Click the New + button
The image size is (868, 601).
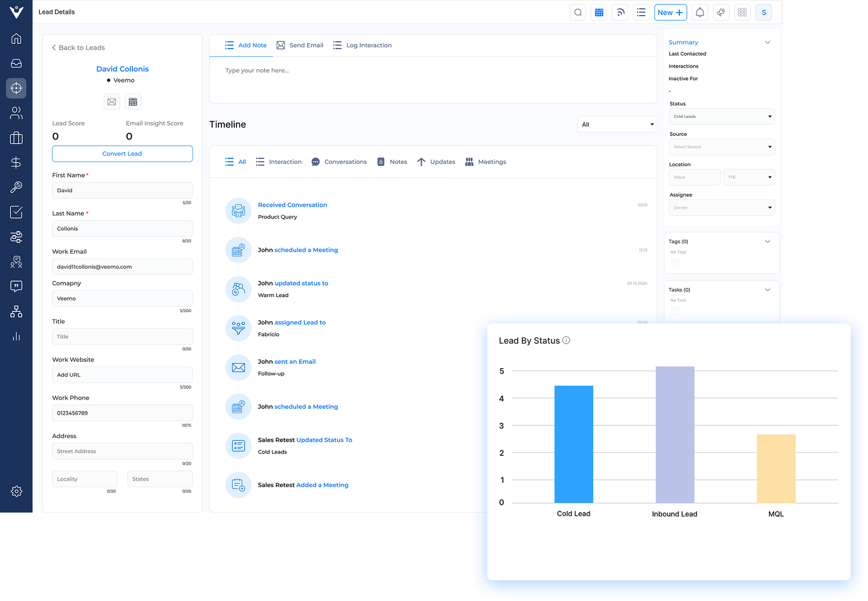point(671,12)
